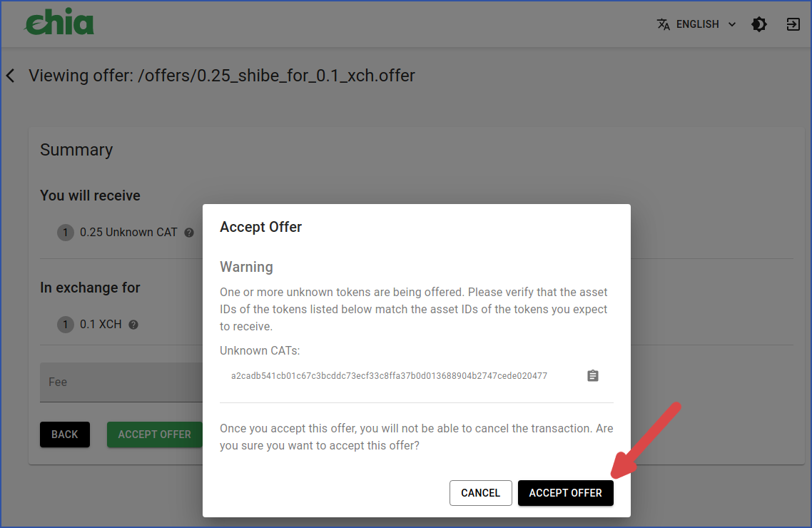This screenshot has height=528, width=812.
Task: Click the Summary heading
Action: point(76,150)
